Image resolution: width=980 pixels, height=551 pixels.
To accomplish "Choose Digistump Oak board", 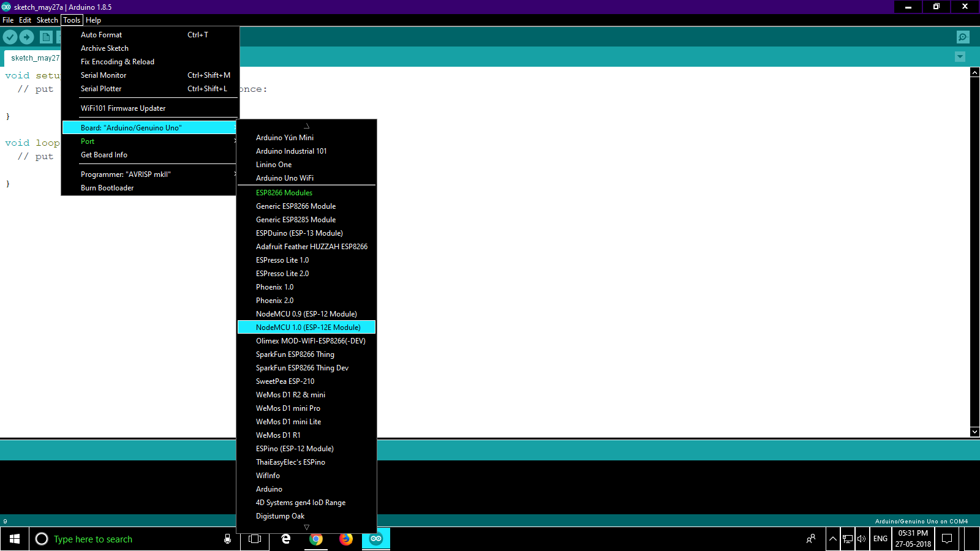I will coord(306,516).
